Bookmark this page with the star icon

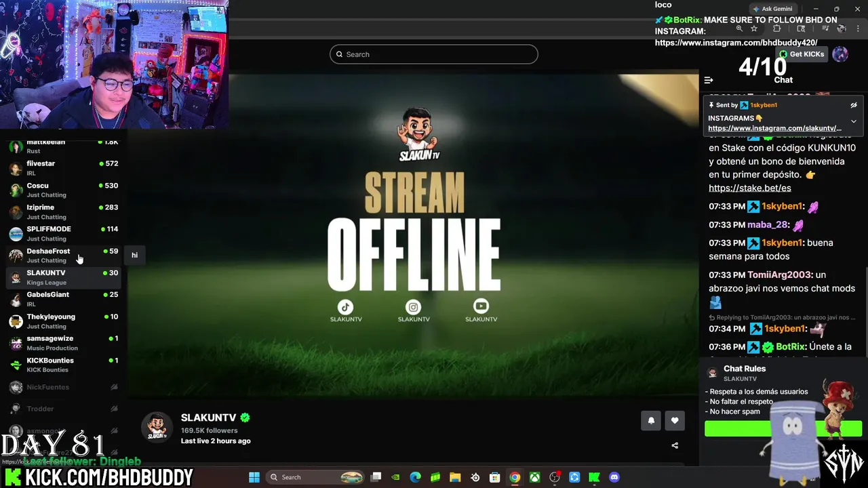[754, 28]
